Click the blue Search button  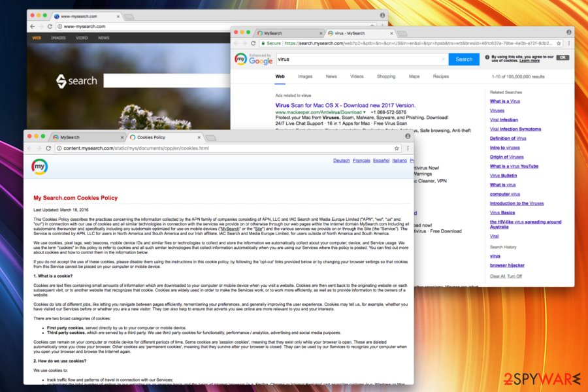coord(464,59)
